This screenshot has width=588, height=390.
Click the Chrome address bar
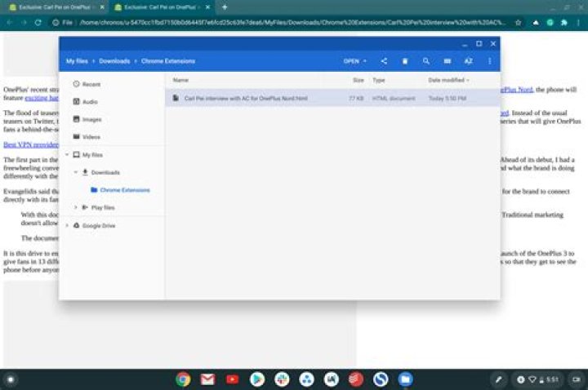coord(287,23)
